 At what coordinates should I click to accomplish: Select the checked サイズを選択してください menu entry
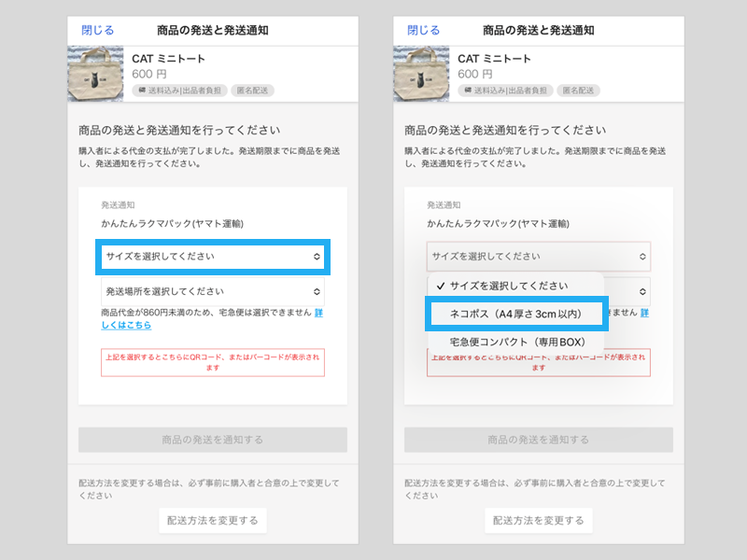pyautogui.click(x=516, y=286)
